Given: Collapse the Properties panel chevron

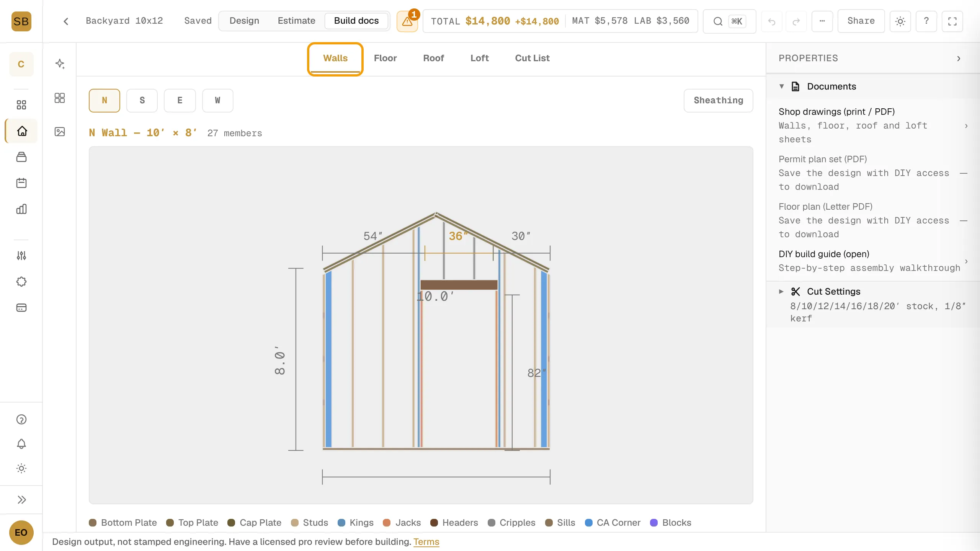Looking at the screenshot, I should [959, 59].
